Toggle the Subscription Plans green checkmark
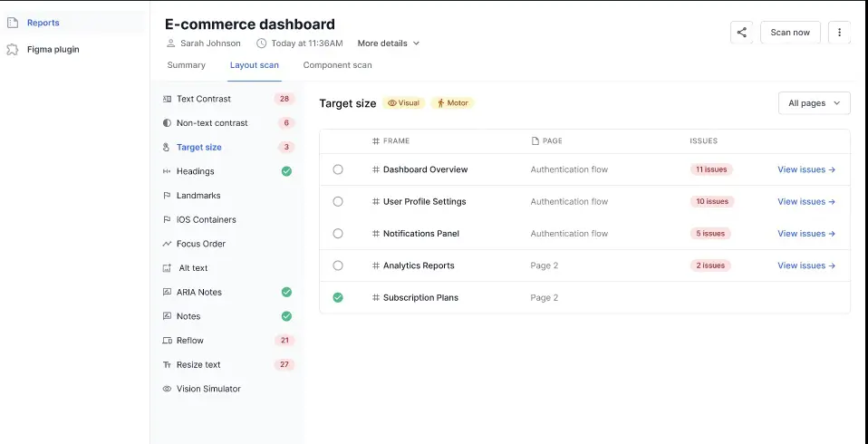868x444 pixels. (x=338, y=297)
